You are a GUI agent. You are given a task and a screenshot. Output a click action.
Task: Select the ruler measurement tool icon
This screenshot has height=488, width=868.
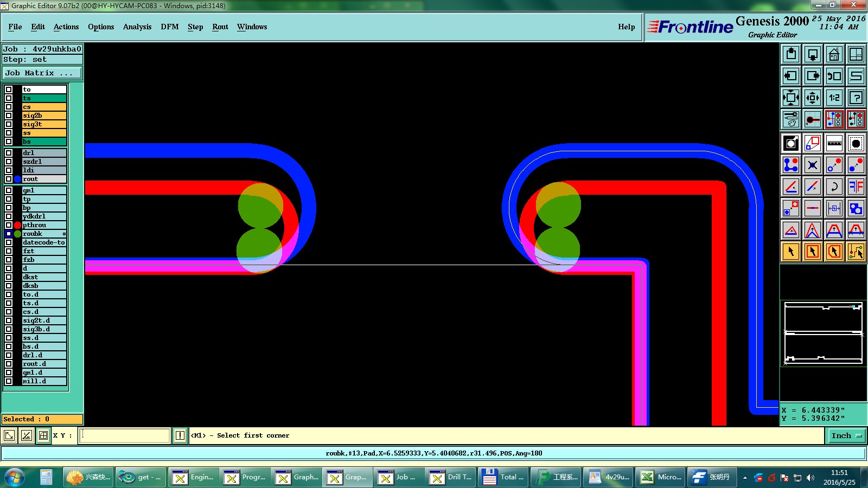coord(834,143)
